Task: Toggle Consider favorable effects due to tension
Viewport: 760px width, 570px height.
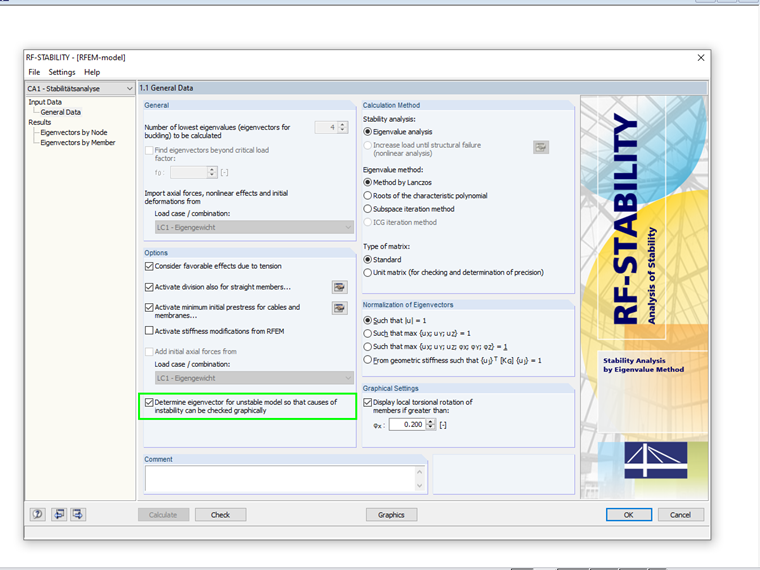Action: tap(149, 266)
